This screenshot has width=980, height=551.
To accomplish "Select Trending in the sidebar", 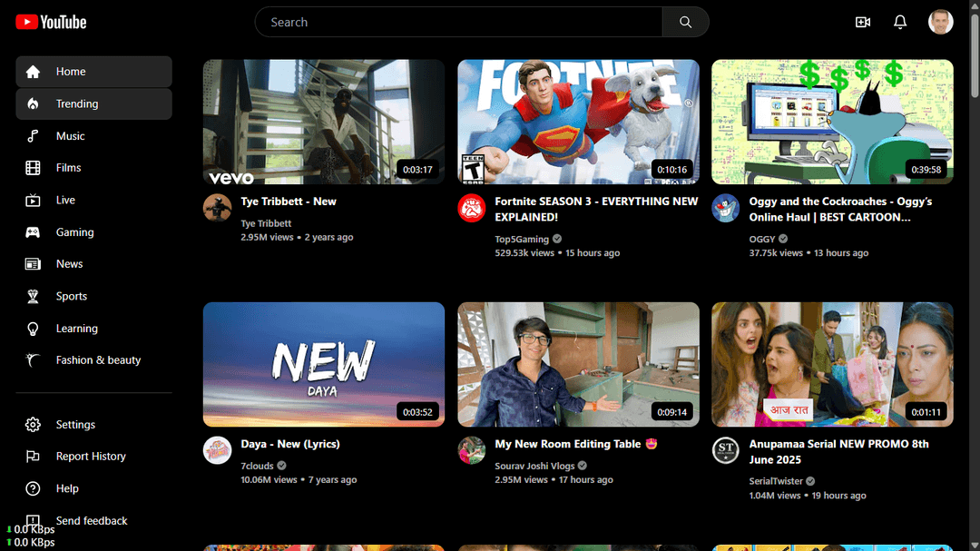I will click(x=93, y=103).
